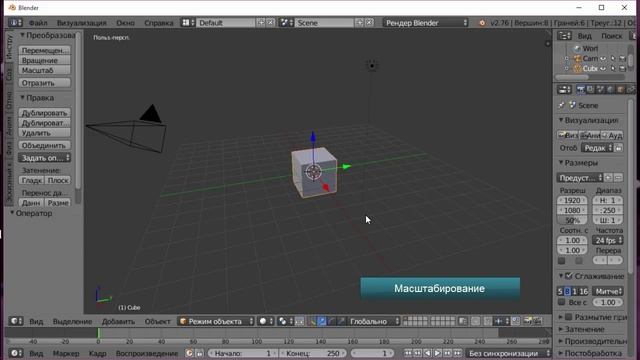Click the auto keyframe record icon
This screenshot has height=360, width=640.
189,353
